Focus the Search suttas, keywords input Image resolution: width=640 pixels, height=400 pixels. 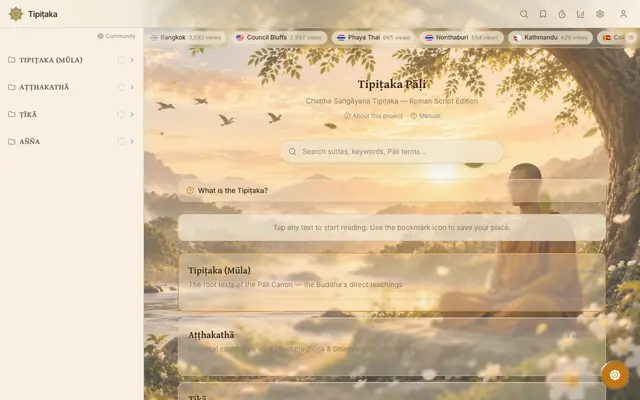tap(392, 151)
